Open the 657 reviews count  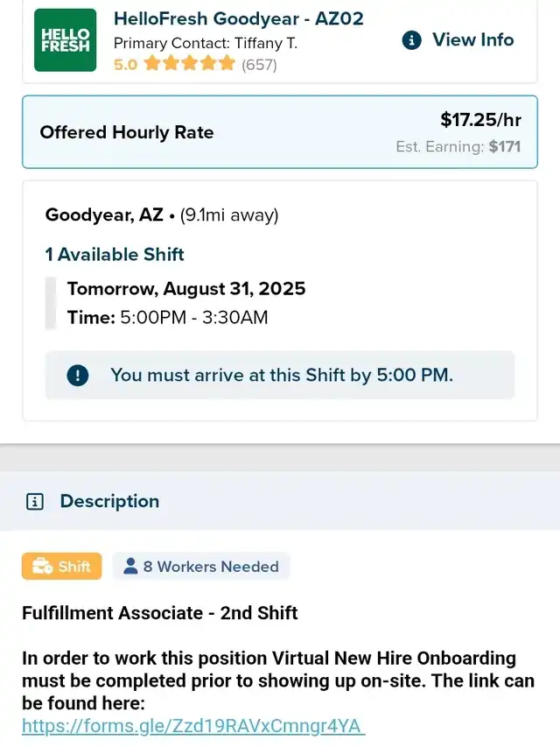pos(259,64)
